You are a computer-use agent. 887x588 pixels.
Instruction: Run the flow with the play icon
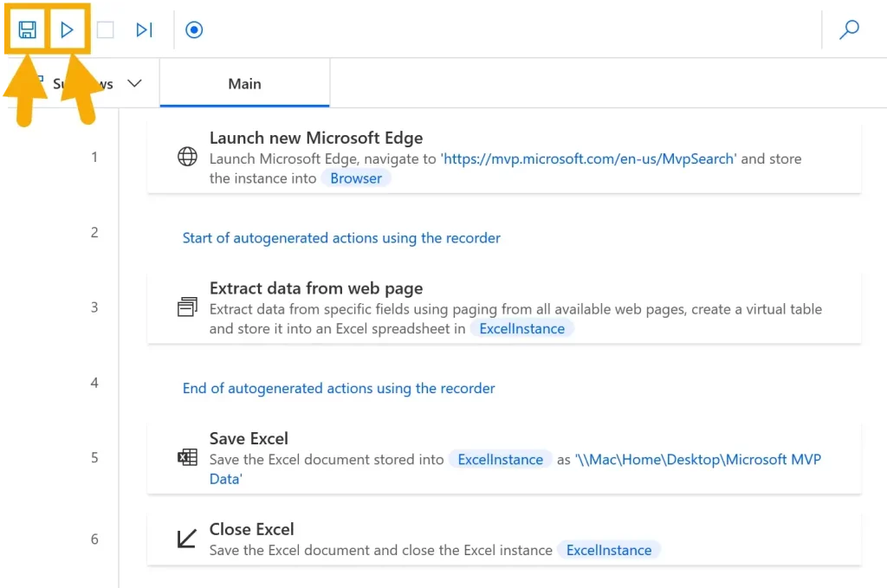pos(67,30)
